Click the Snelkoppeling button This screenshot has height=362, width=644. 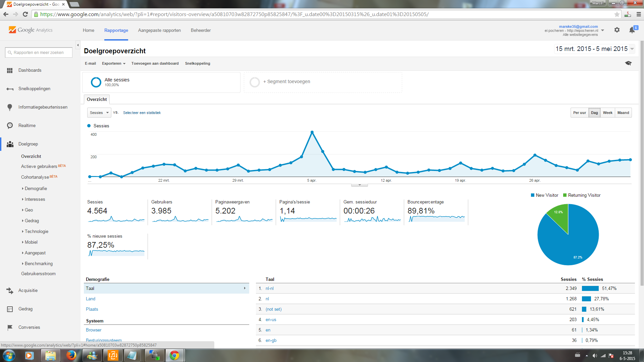pos(198,63)
